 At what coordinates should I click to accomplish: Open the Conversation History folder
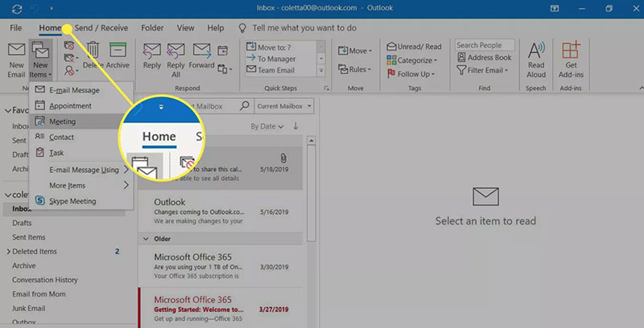coord(45,280)
